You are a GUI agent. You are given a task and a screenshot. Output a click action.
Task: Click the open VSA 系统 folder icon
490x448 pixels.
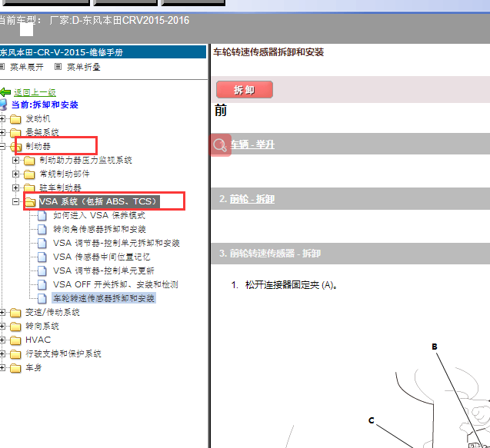click(30, 202)
